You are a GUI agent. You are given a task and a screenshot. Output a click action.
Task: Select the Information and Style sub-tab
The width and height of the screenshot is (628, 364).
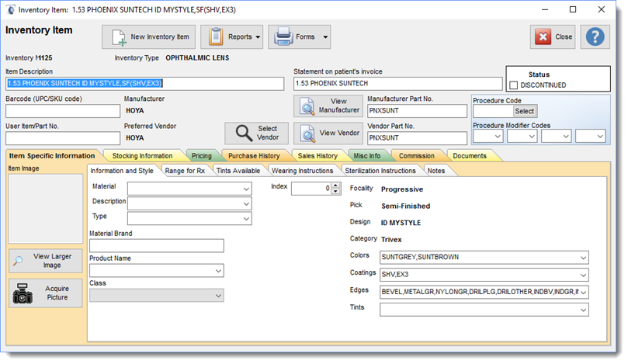(x=122, y=171)
